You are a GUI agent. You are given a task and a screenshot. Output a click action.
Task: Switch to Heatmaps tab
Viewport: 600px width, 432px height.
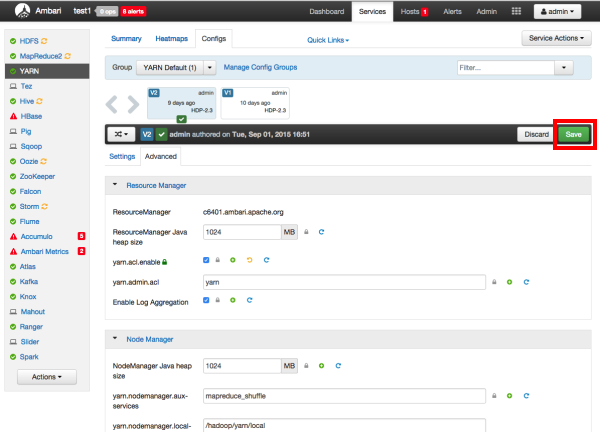point(171,39)
